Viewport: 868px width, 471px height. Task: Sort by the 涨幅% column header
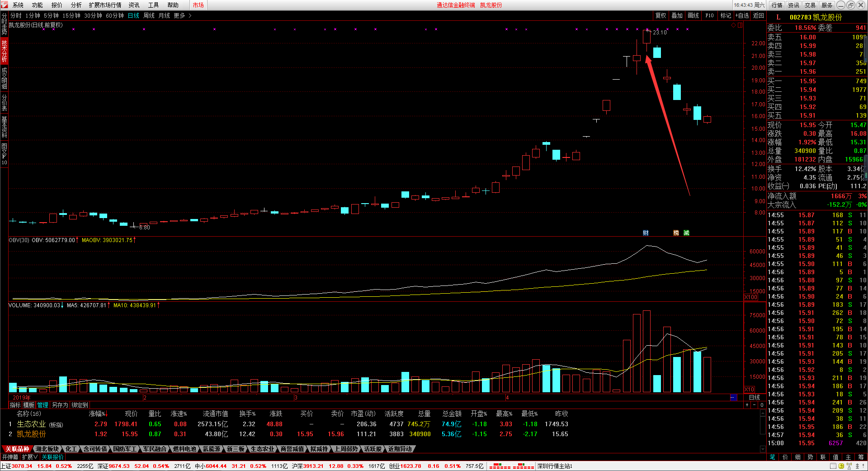(98, 414)
